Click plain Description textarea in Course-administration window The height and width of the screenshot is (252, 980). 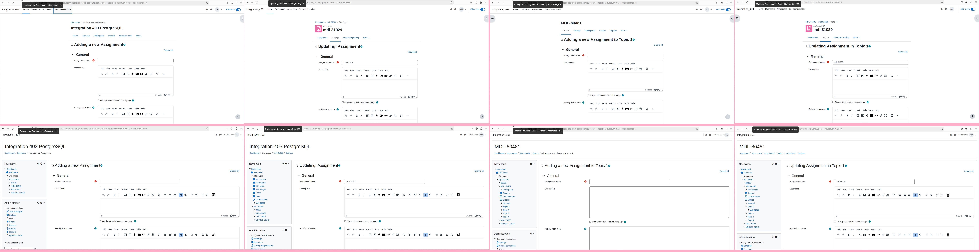(x=659, y=202)
